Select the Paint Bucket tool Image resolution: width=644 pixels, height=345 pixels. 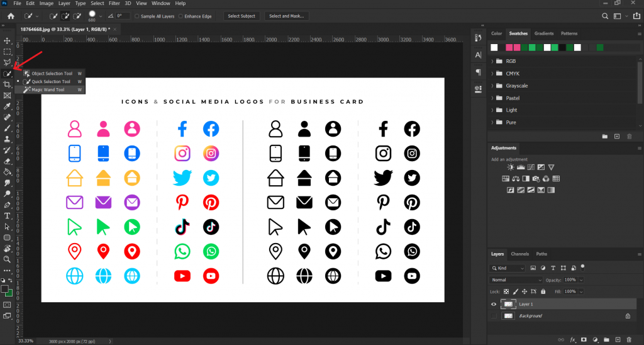7,172
